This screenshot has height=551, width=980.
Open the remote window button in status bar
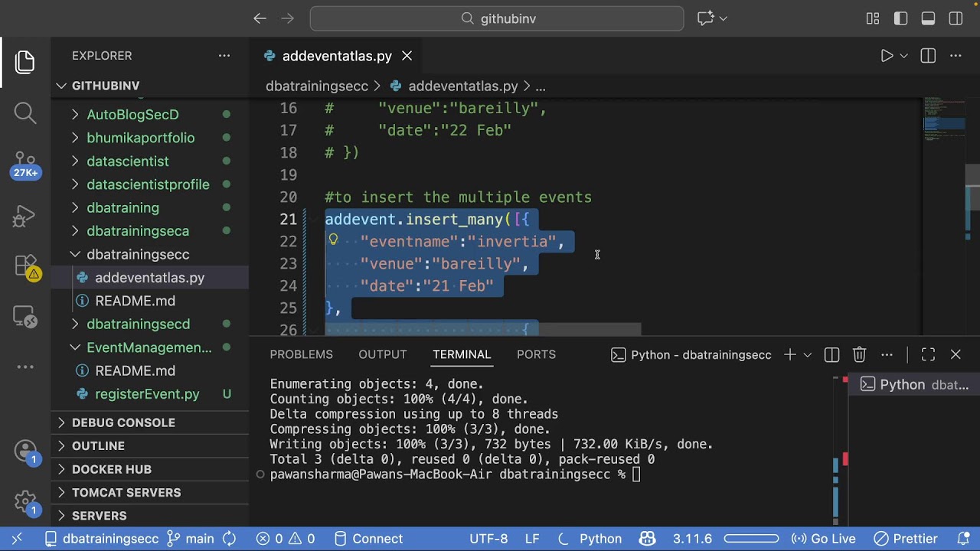[x=17, y=539]
